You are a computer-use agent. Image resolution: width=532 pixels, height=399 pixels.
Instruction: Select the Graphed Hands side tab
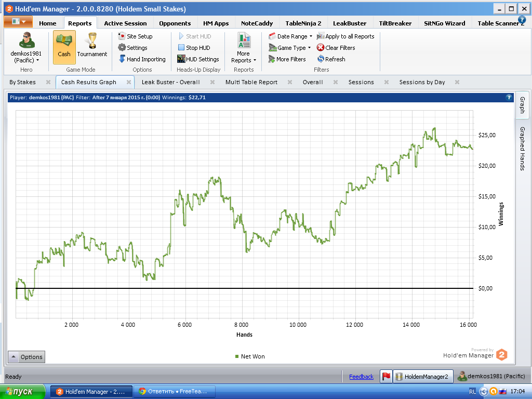(x=523, y=149)
